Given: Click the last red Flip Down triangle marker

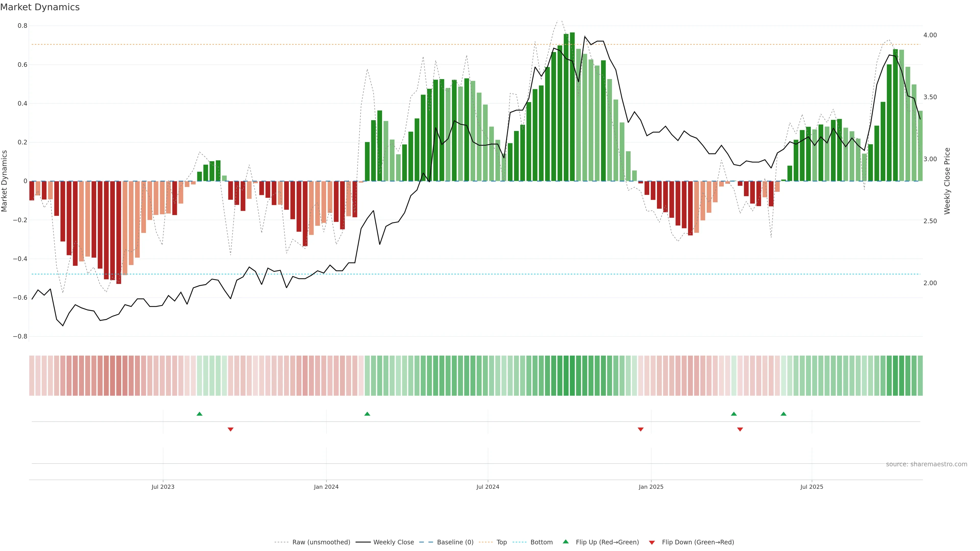Looking at the screenshot, I should (x=740, y=429).
